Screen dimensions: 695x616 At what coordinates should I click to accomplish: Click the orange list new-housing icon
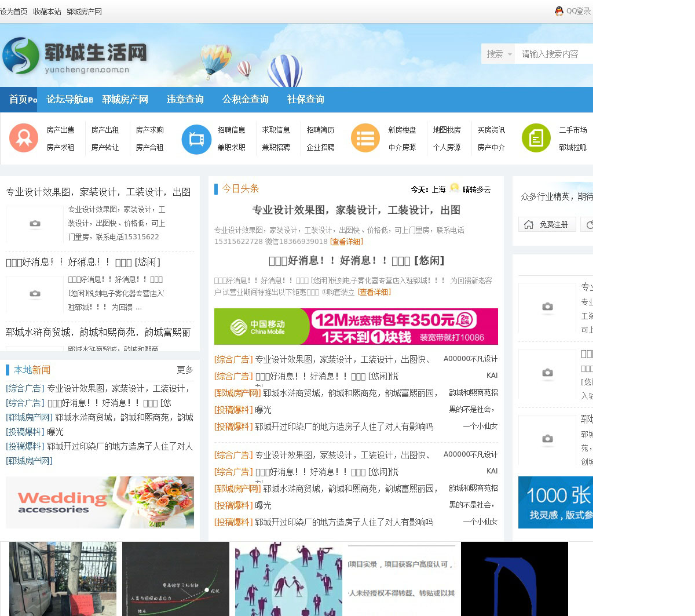[365, 138]
